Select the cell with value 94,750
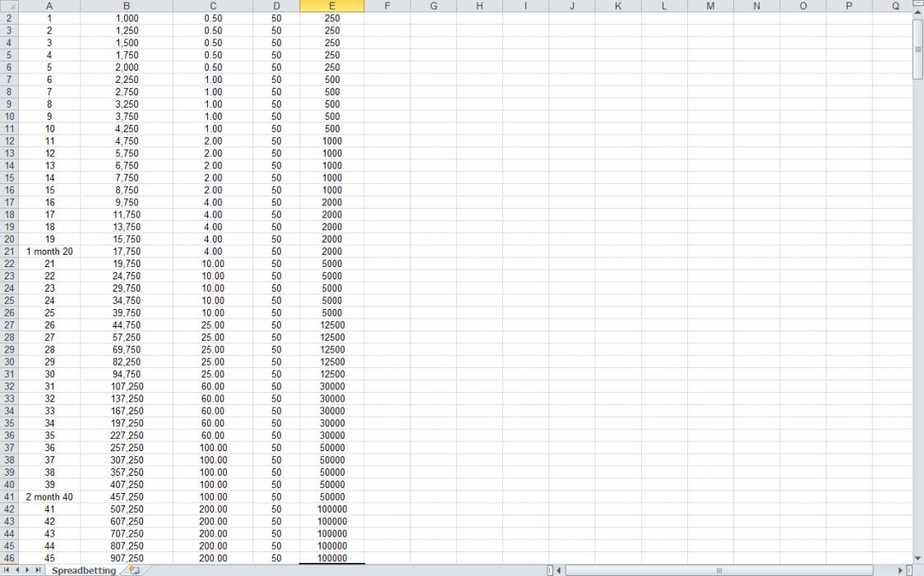 point(127,374)
